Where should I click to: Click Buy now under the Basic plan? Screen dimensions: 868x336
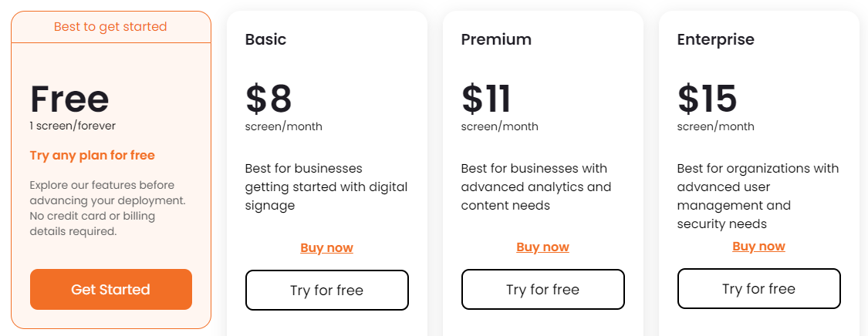[x=326, y=247]
